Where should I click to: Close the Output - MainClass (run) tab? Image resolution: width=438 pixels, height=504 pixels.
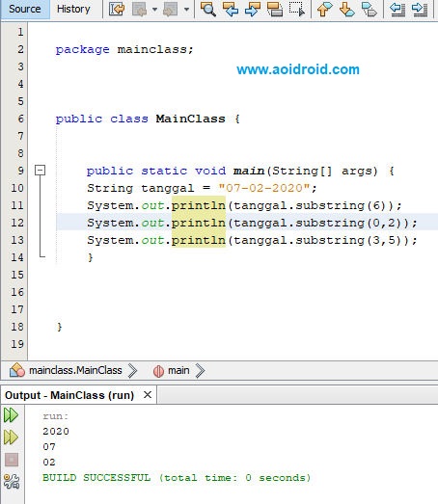[x=148, y=395]
